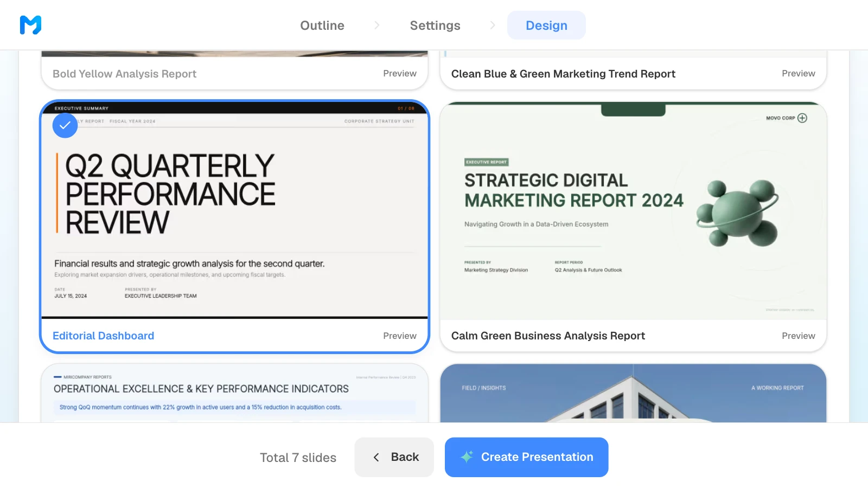Pick the Operational Excellence template card

(234, 393)
